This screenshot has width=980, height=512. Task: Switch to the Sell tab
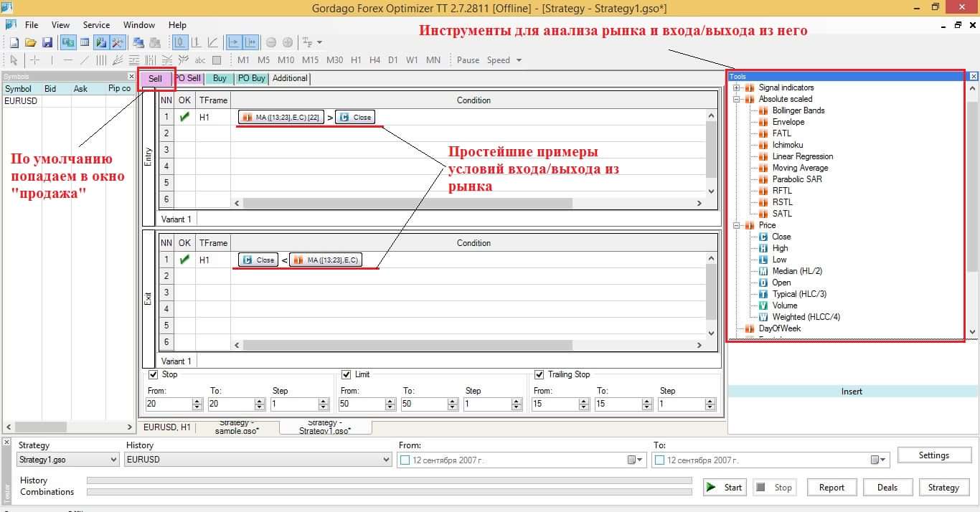(156, 78)
